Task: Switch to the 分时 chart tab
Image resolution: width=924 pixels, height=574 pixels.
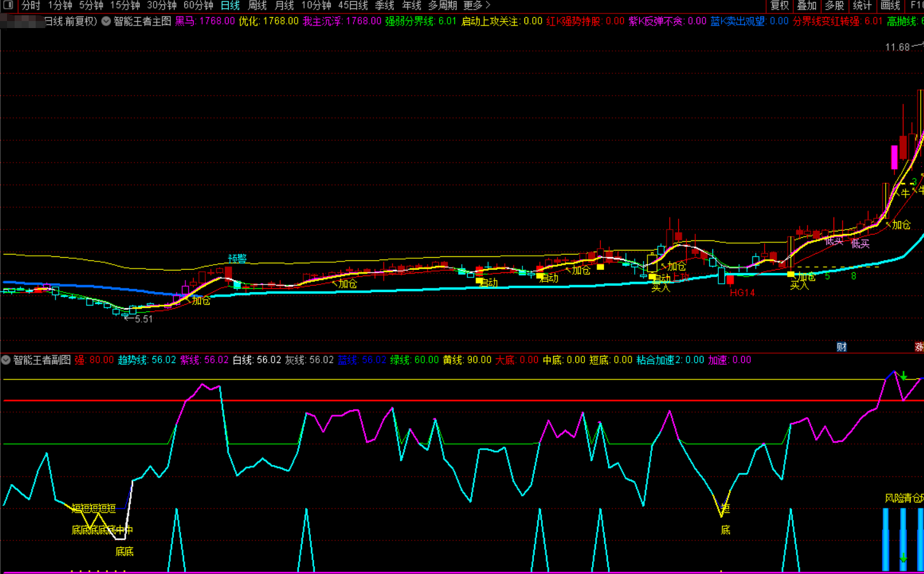Action: 30,5
